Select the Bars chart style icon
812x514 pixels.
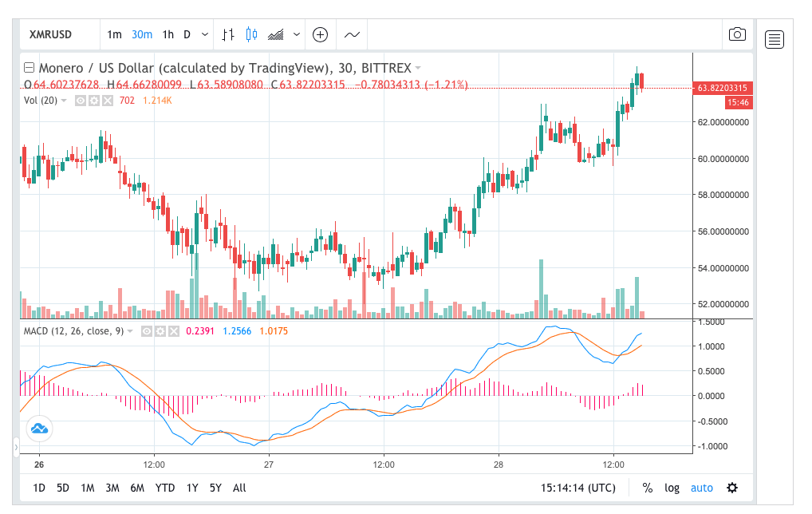[x=228, y=34]
